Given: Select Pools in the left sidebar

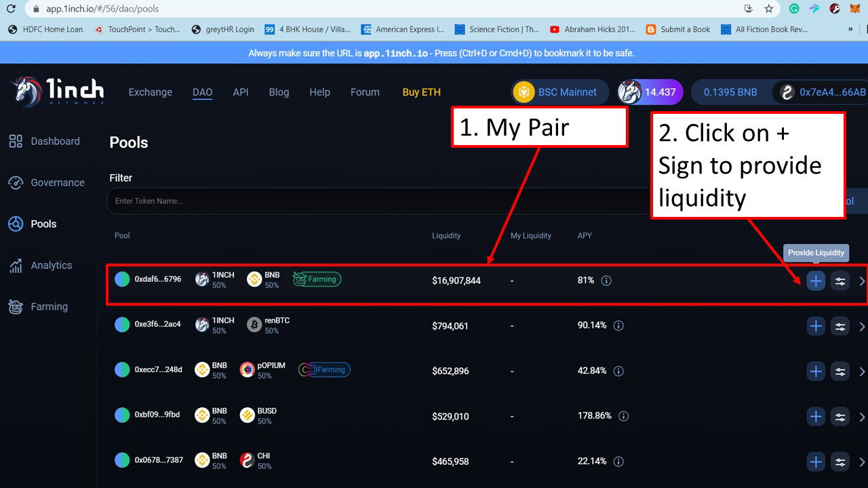Looking at the screenshot, I should (x=33, y=224).
